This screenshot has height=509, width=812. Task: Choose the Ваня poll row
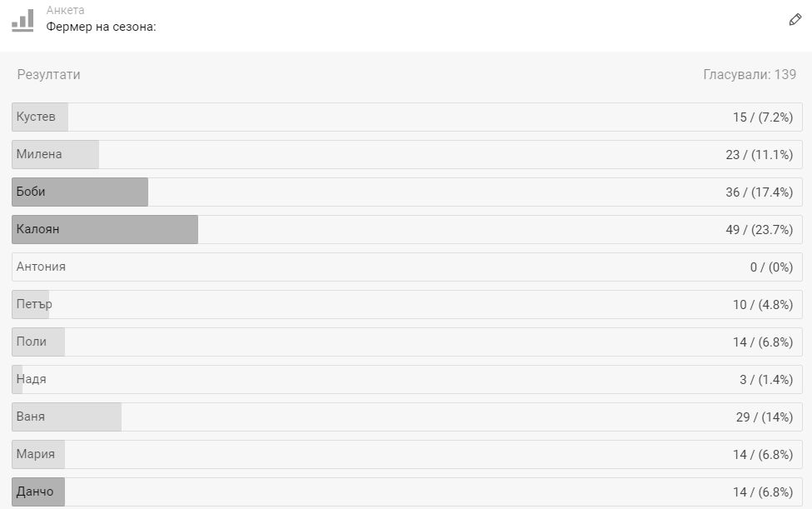407,417
